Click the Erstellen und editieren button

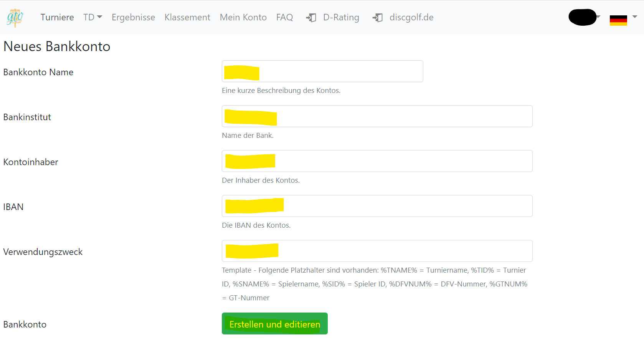coord(275,324)
